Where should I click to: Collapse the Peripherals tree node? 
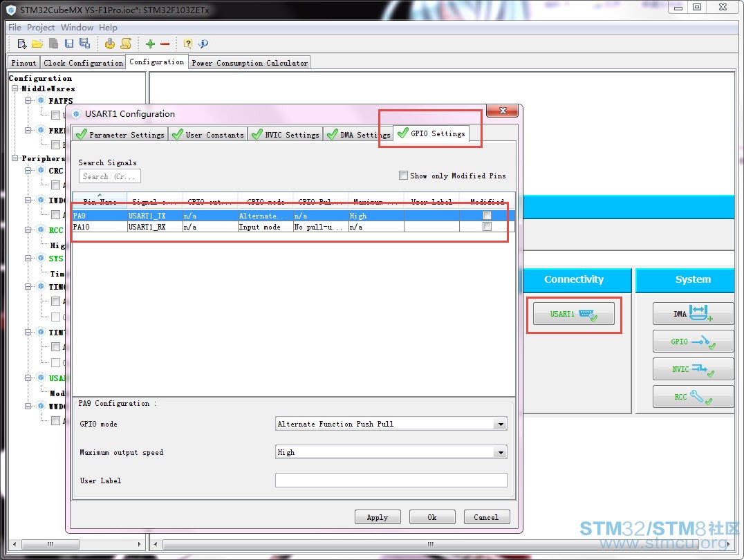(x=15, y=158)
